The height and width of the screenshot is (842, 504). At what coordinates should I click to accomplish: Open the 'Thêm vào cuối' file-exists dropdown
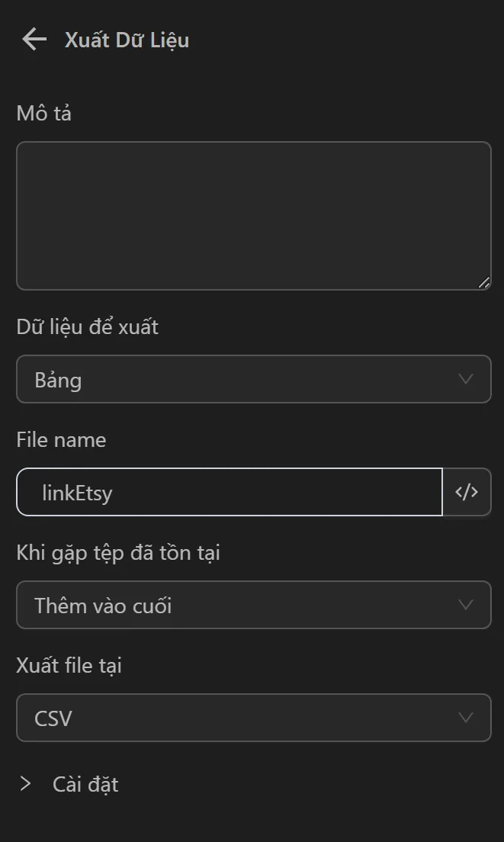(x=229, y=605)
